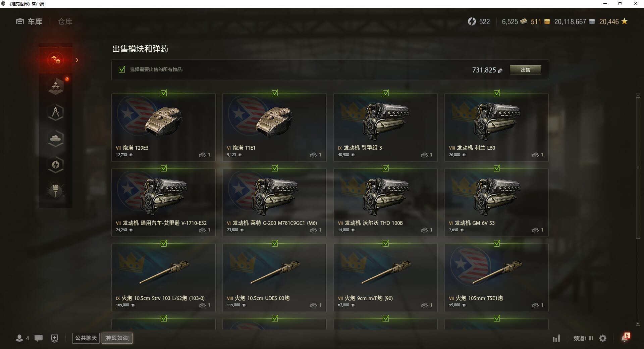This screenshot has width=644, height=349.
Task: Select the lightning boosters sidebar icon
Action: (56, 165)
